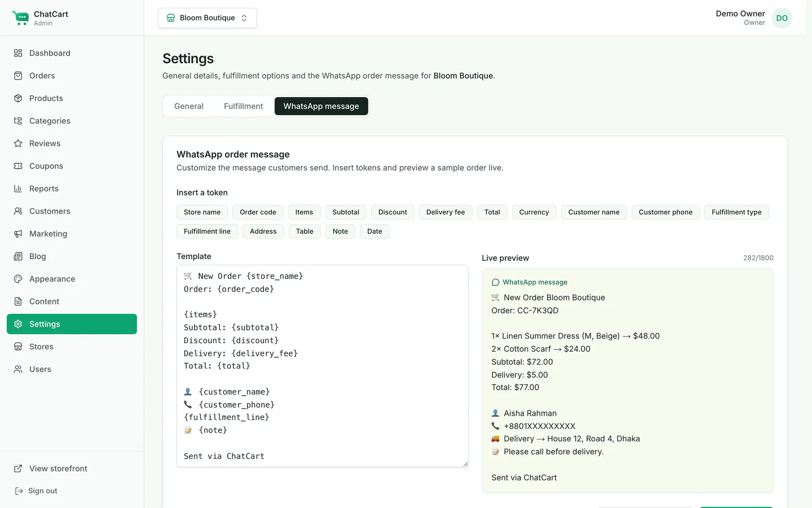Click the ChatCart cart logo icon

pos(20,18)
